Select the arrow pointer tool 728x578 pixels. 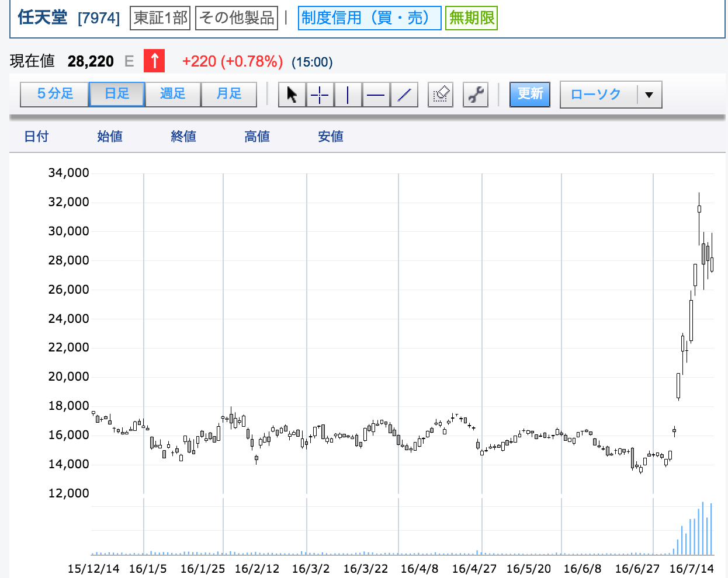pyautogui.click(x=292, y=95)
